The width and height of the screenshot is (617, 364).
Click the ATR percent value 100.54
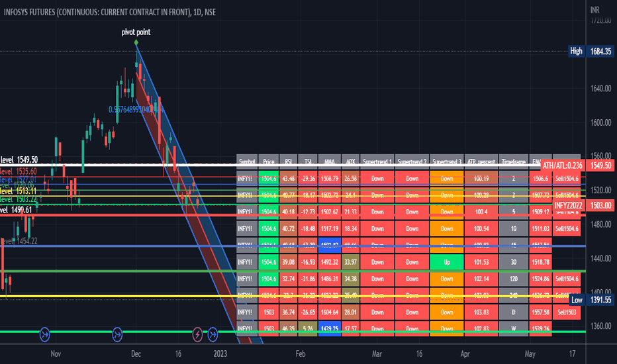click(481, 228)
